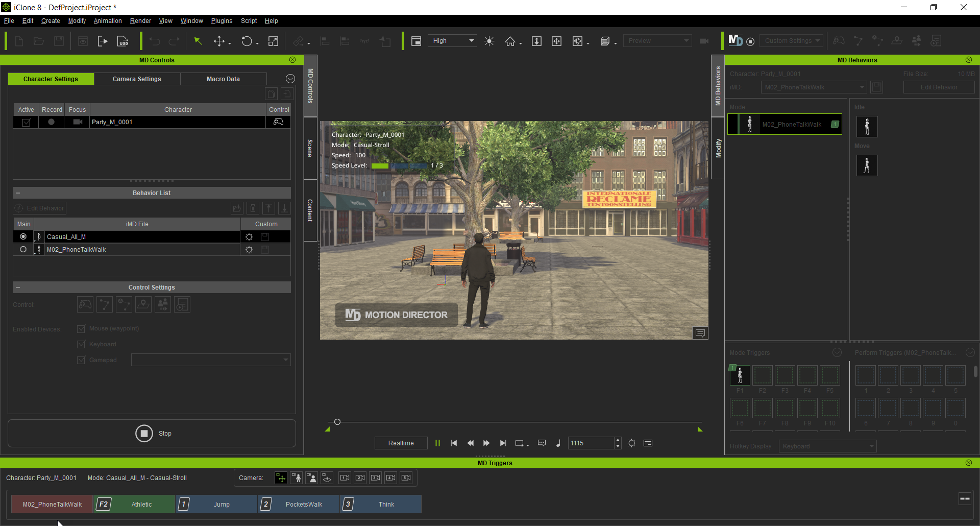
Task: Trigger the PocketsWalk perform button
Action: (299, 504)
